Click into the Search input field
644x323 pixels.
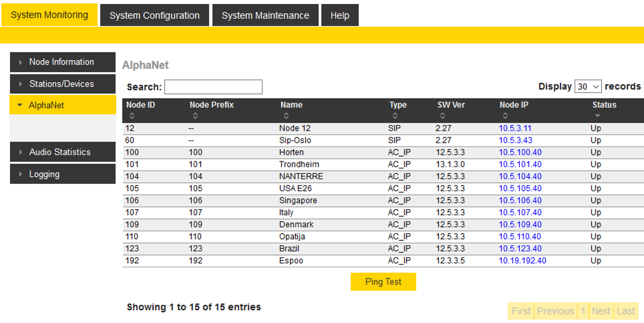pos(213,87)
